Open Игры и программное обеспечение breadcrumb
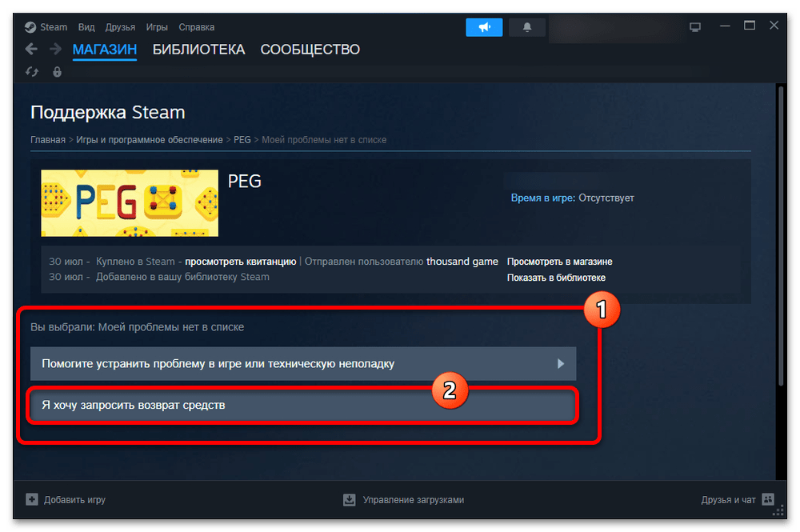This screenshot has width=800, height=532. [x=150, y=140]
